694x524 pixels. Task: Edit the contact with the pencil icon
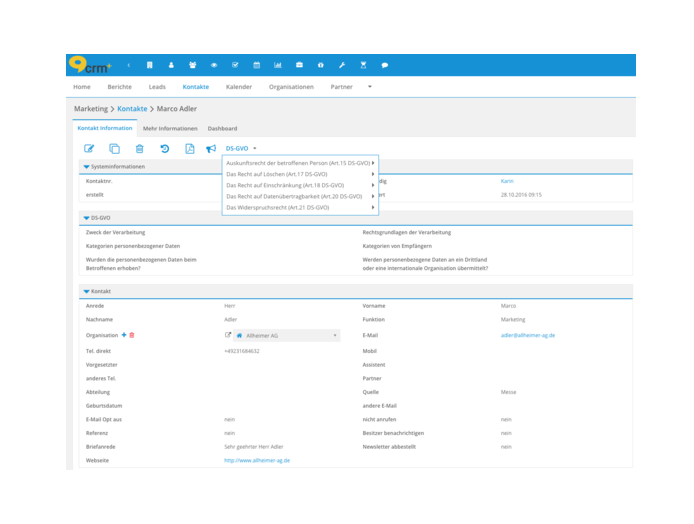pos(89,149)
